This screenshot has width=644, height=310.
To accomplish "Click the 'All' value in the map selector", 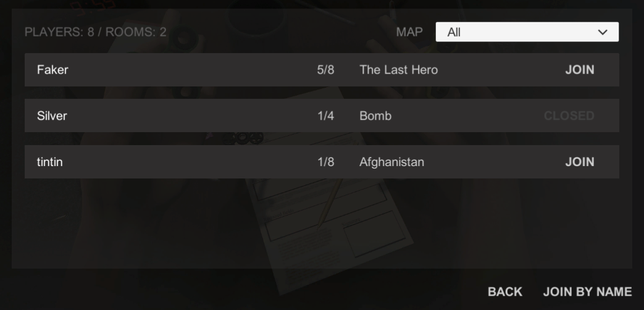I will [x=454, y=32].
